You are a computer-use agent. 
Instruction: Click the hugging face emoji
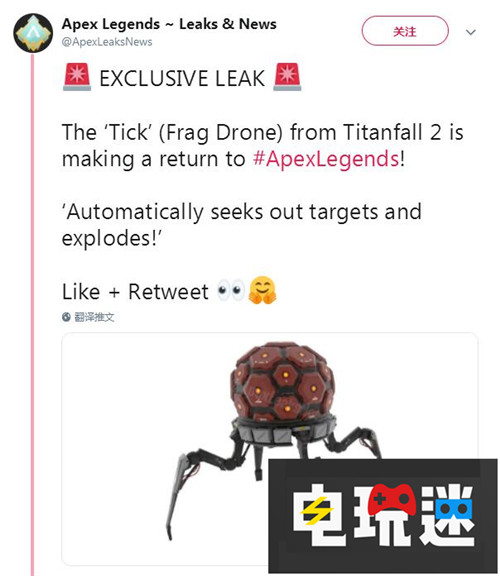pyautogui.click(x=262, y=290)
